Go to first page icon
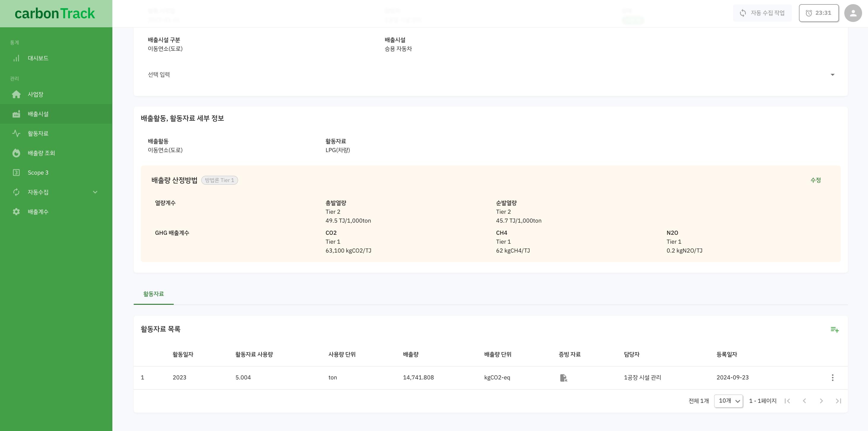 coord(787,401)
